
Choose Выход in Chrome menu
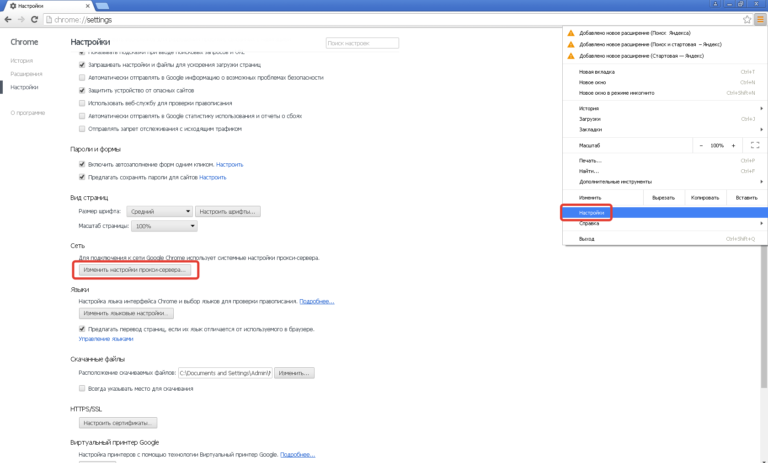click(665, 239)
